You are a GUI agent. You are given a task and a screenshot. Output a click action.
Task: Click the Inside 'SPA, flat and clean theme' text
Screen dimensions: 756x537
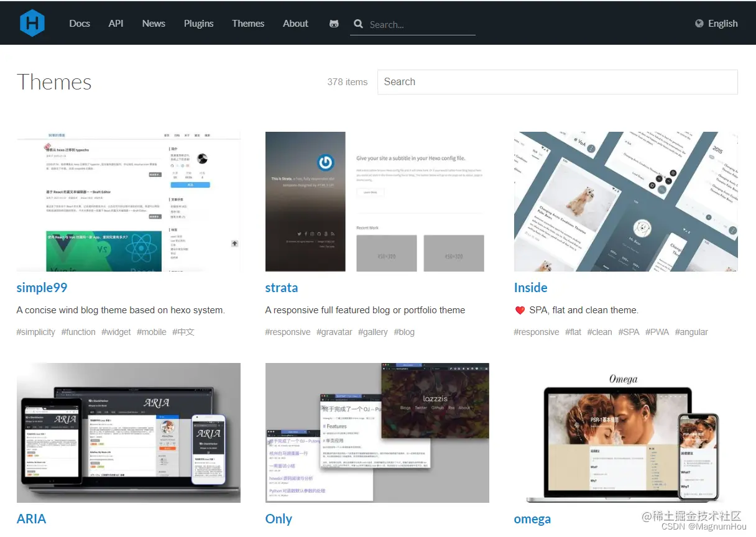[x=584, y=310]
